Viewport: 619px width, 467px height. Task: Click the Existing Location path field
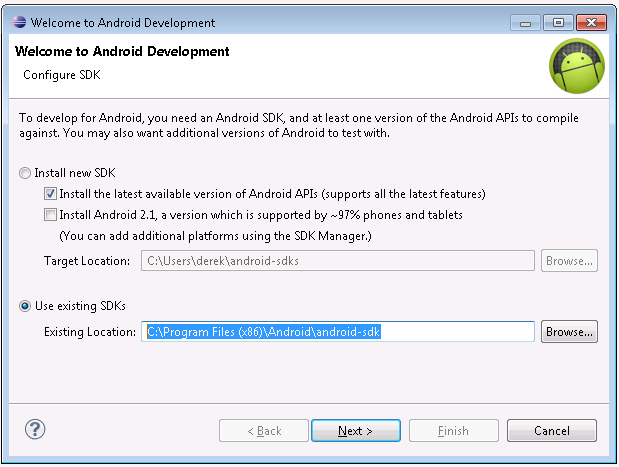(x=338, y=332)
